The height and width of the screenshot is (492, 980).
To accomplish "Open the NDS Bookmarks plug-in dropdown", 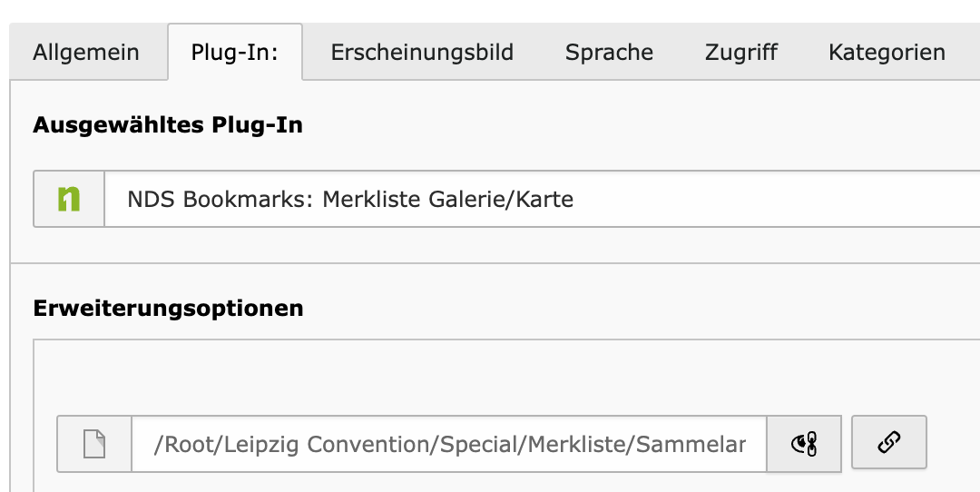I will [542, 199].
